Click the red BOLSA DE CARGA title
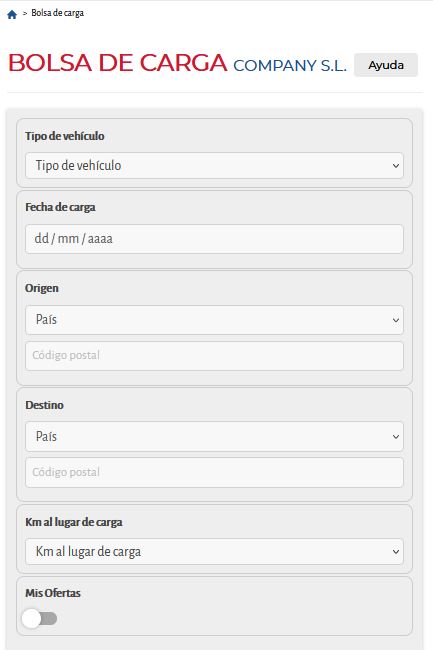 click(x=118, y=63)
